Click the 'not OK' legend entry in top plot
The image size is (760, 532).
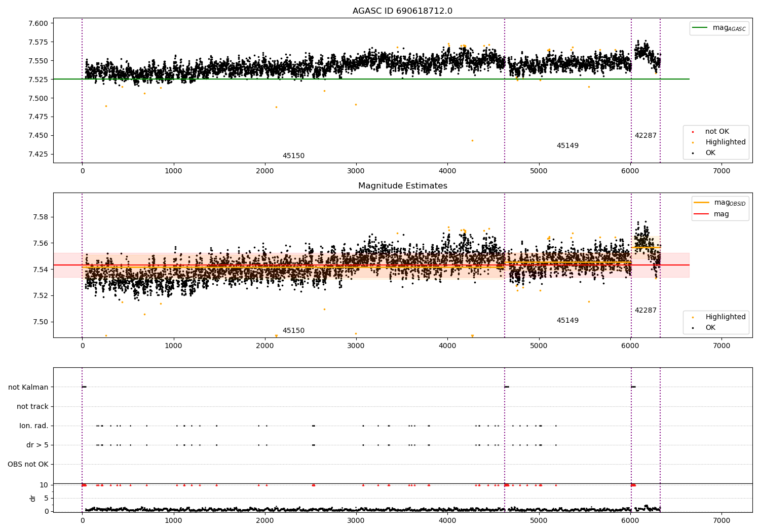point(717,132)
